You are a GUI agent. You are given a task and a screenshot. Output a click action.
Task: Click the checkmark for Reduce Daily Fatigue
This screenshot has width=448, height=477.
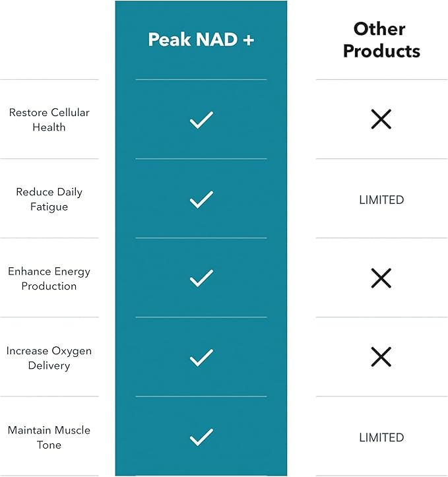pyautogui.click(x=201, y=199)
